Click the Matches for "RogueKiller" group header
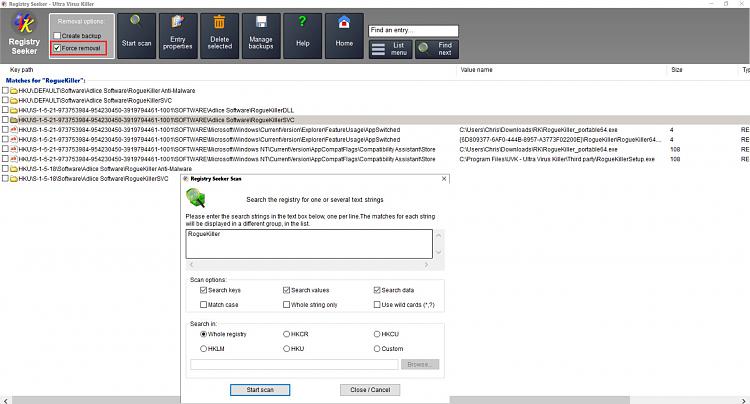The height and width of the screenshot is (404, 750). [x=46, y=80]
